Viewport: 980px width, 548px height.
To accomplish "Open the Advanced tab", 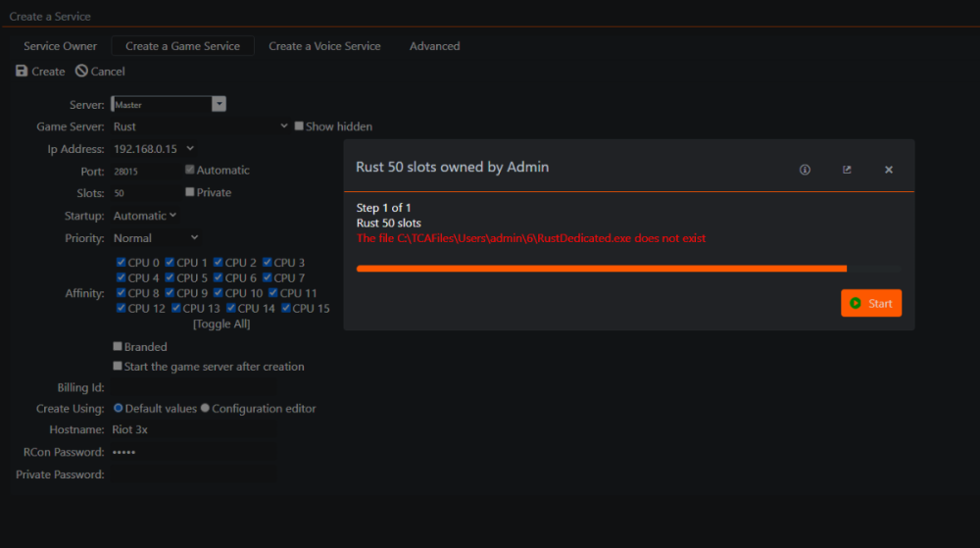I will pyautogui.click(x=434, y=46).
